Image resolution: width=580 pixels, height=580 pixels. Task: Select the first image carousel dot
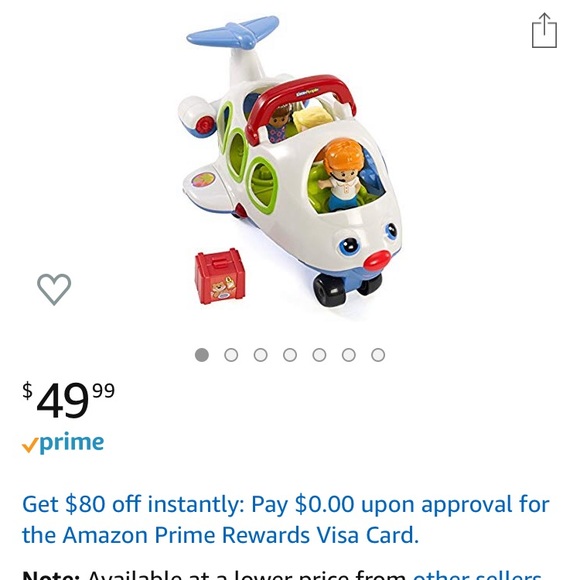pos(202,355)
